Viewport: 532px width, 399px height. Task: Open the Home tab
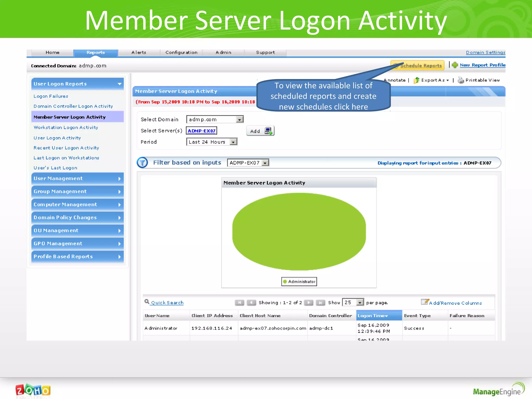52,52
